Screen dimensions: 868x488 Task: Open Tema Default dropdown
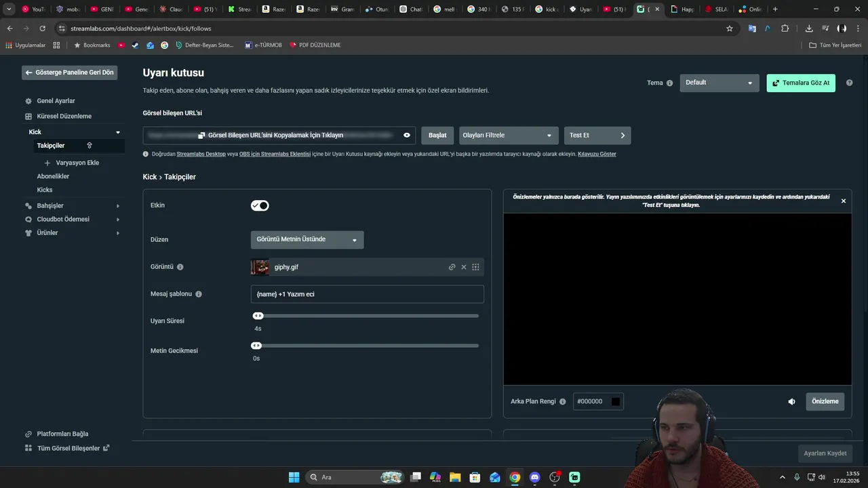tap(719, 83)
